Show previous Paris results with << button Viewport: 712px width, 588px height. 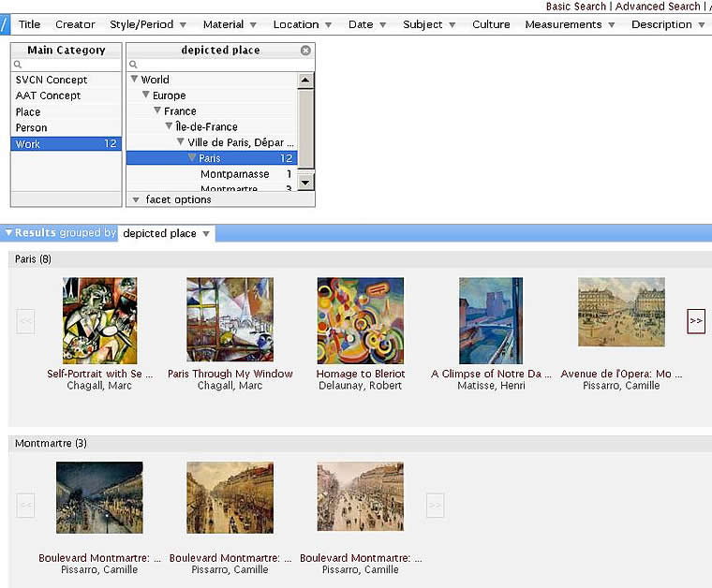coord(25,321)
